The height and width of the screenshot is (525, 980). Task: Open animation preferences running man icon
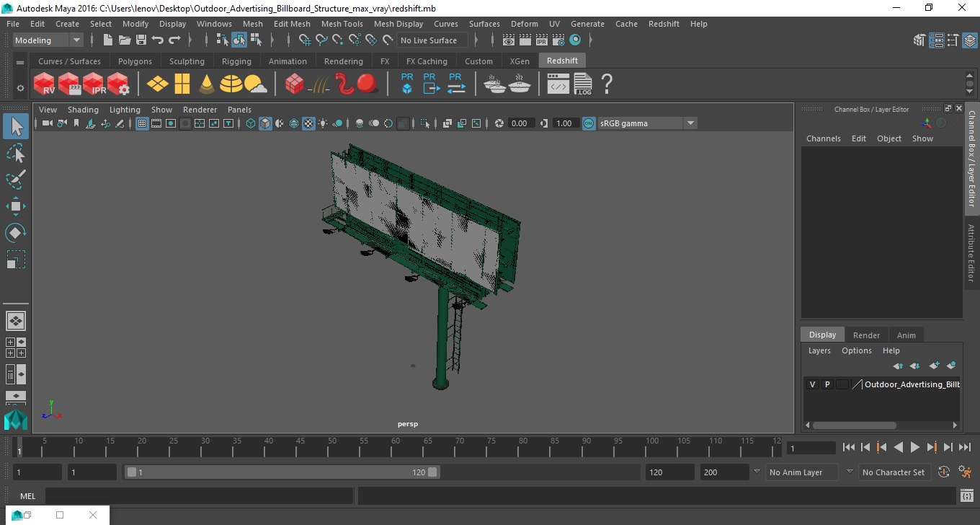click(966, 472)
